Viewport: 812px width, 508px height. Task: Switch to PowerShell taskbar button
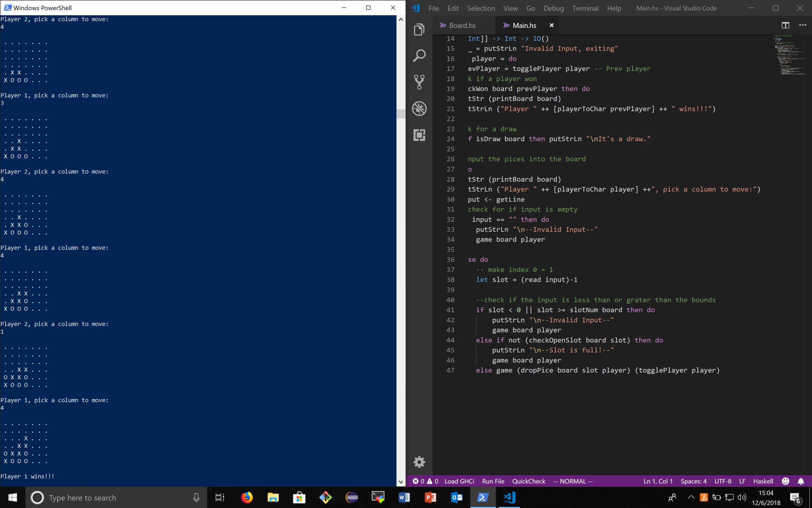[x=483, y=498]
